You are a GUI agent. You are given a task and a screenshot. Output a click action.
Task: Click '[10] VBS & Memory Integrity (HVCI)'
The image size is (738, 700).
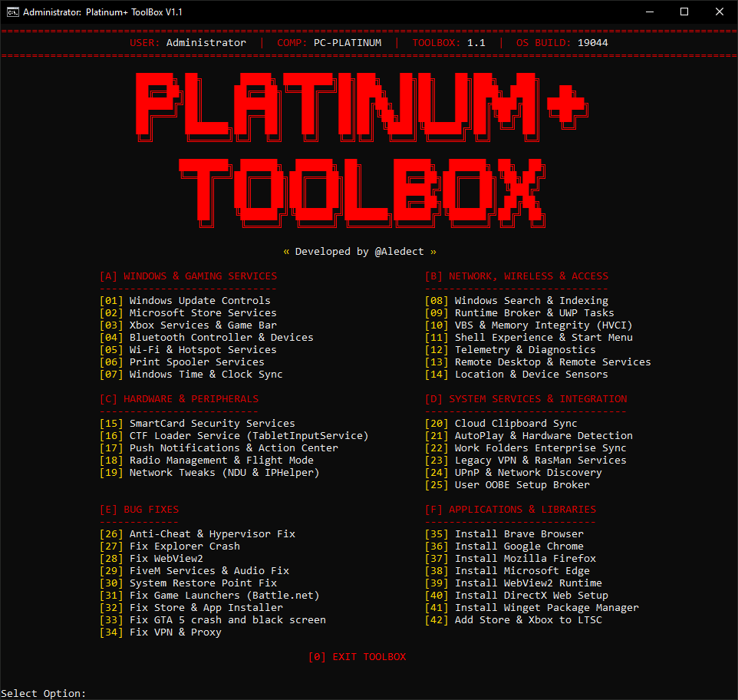click(529, 325)
